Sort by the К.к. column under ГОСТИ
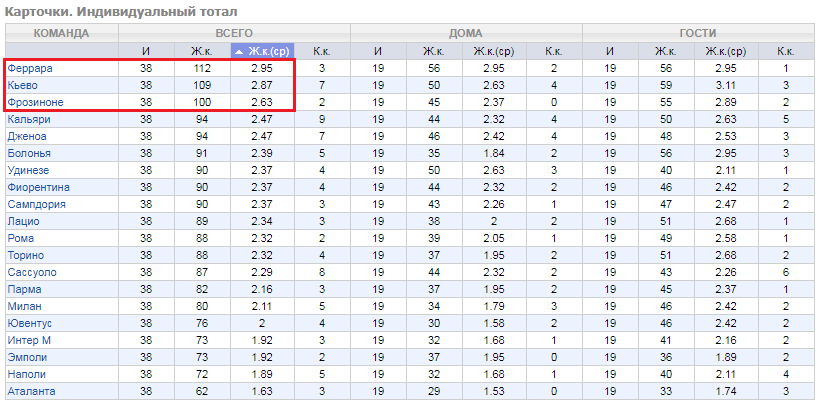 tap(786, 51)
